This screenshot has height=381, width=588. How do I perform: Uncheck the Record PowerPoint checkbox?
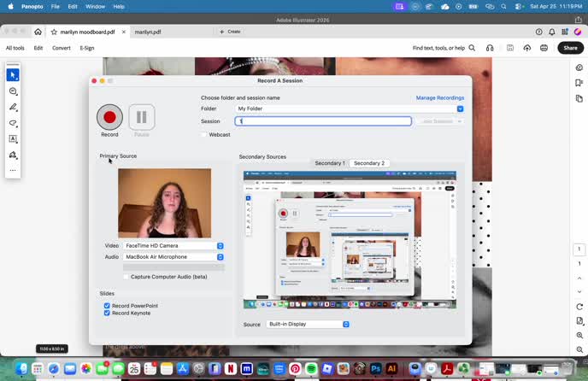tap(107, 306)
